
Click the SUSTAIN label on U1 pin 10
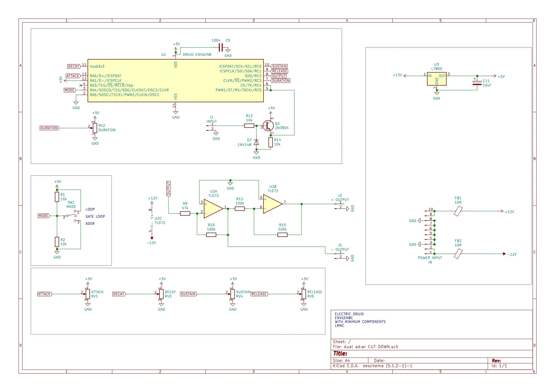pyautogui.click(x=279, y=66)
